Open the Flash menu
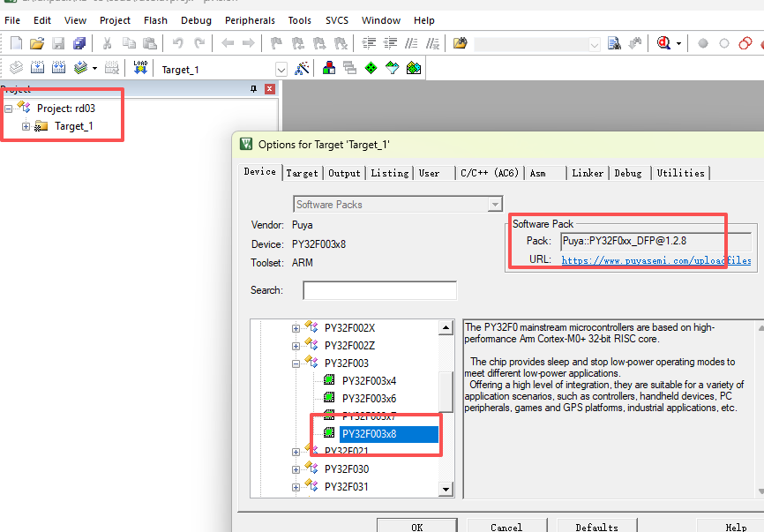The width and height of the screenshot is (764, 532). tap(155, 20)
